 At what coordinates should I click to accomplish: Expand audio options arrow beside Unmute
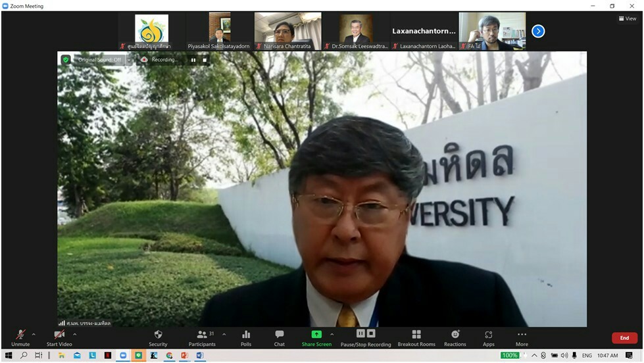click(x=34, y=334)
